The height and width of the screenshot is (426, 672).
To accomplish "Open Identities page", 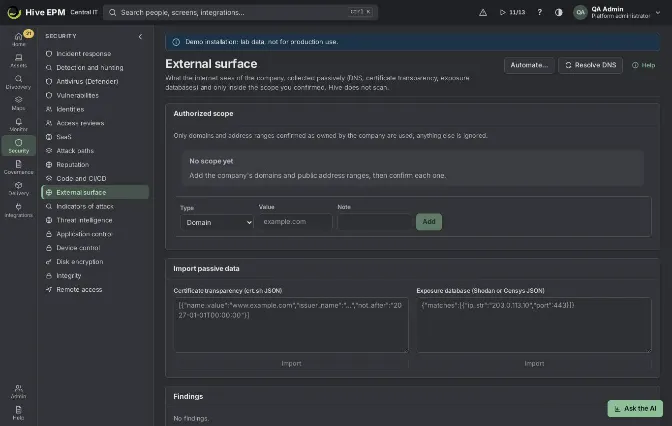I will (95, 109).
